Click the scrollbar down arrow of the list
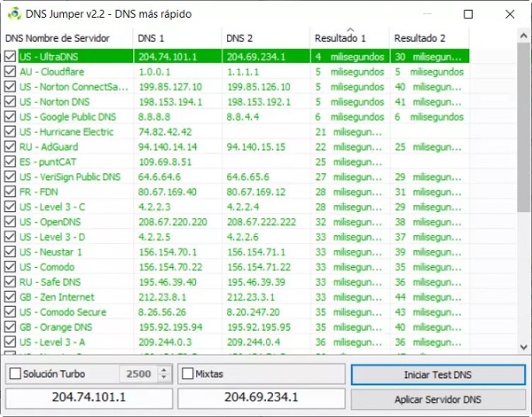Viewport: 532px width, 417px height. [523, 347]
